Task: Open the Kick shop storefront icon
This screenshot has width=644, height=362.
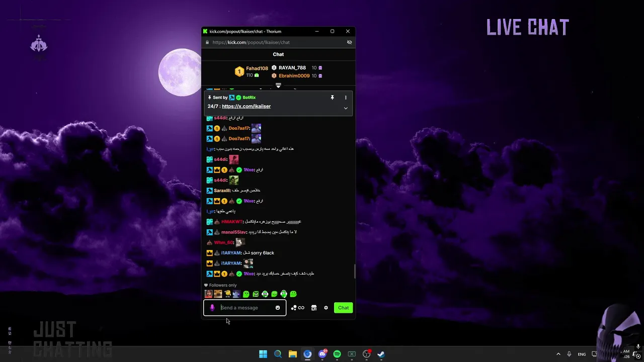Action: click(x=313, y=308)
